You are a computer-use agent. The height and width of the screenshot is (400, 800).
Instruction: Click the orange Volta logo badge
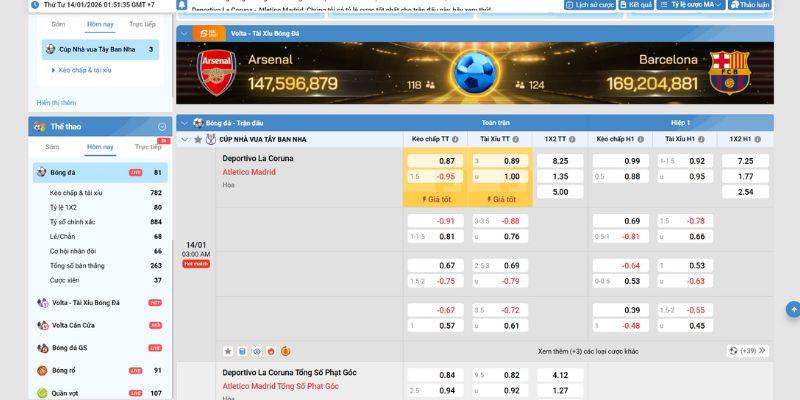pos(209,34)
